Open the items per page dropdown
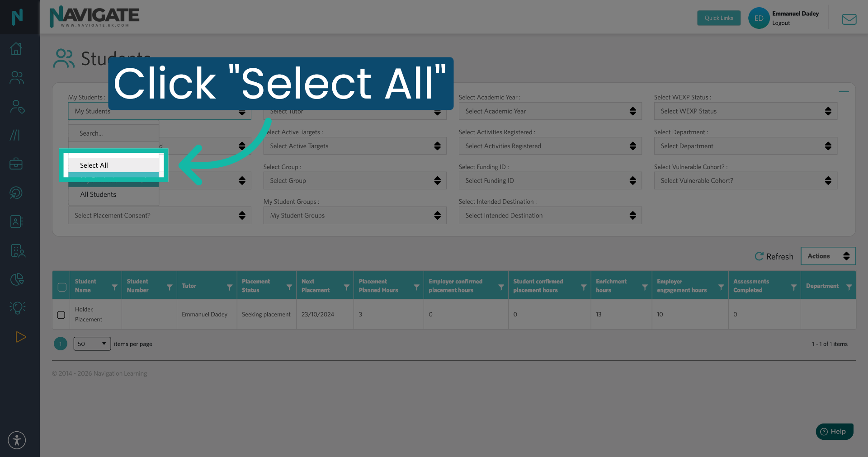Viewport: 868px width, 457px height. pos(92,344)
